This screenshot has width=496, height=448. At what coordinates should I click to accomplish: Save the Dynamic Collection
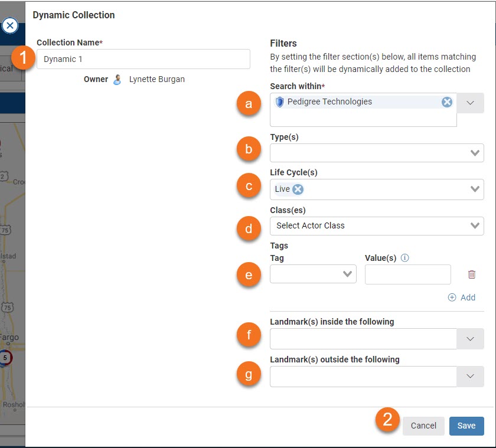pos(466,426)
